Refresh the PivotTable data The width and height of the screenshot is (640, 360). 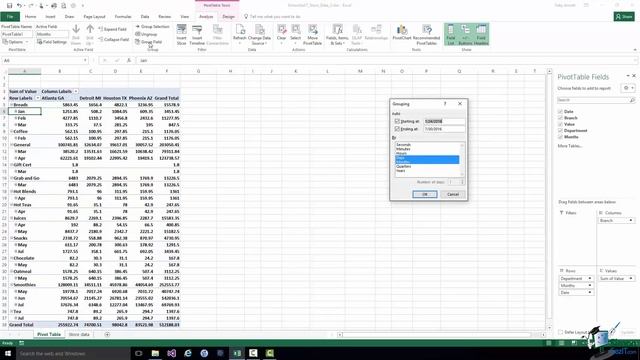tap(240, 34)
